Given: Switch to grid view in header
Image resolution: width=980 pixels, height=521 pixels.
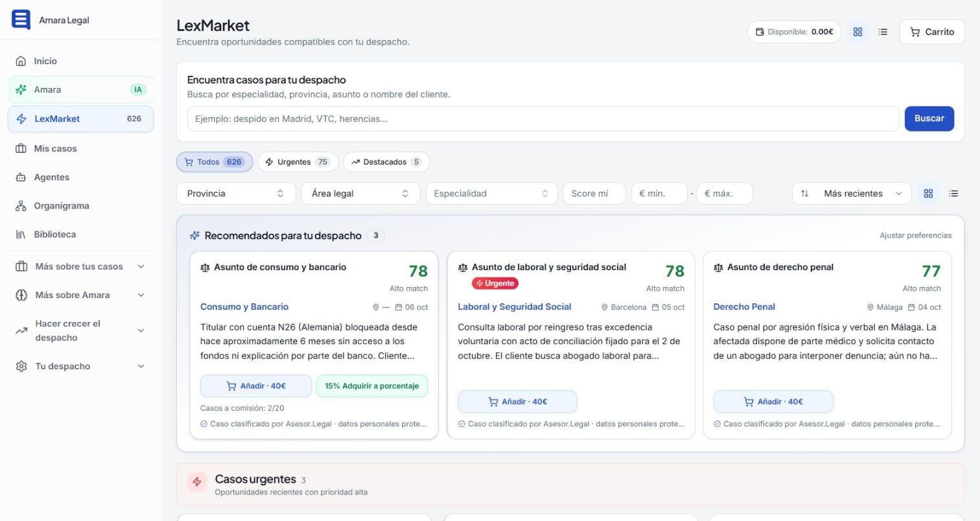Looking at the screenshot, I should click(857, 32).
